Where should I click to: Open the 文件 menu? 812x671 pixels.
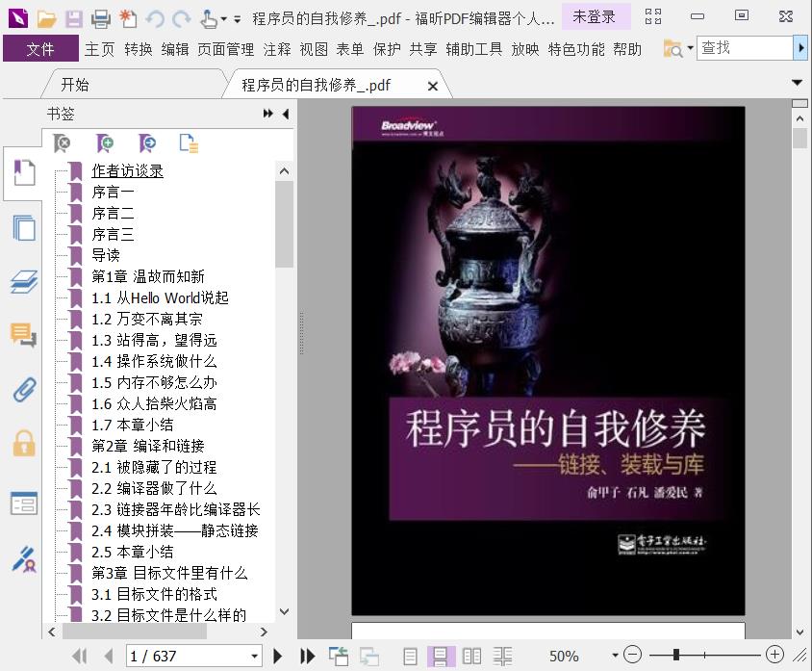coord(41,49)
